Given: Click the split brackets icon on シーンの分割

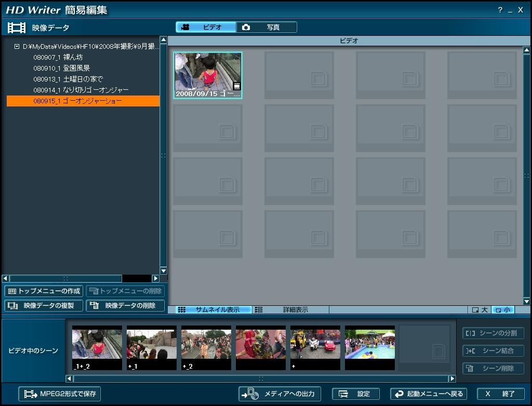Looking at the screenshot, I should [470, 333].
